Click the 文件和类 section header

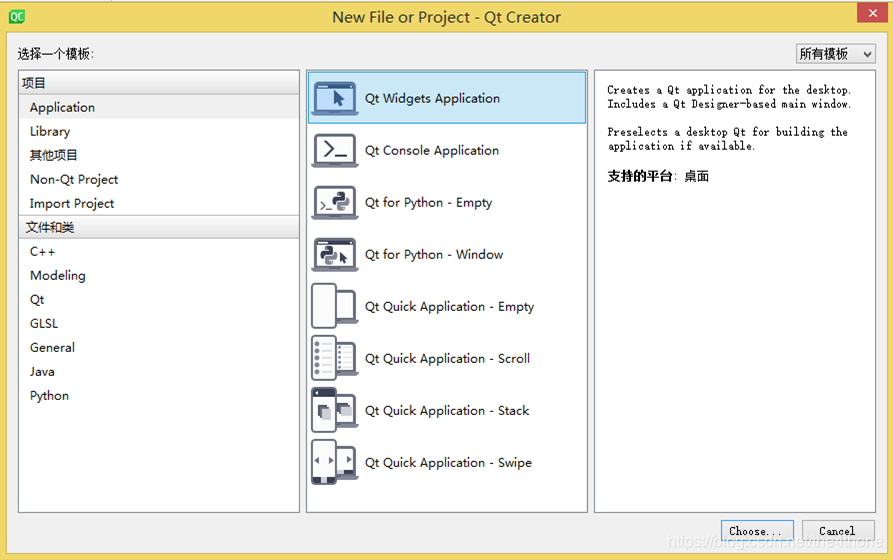pos(159,227)
